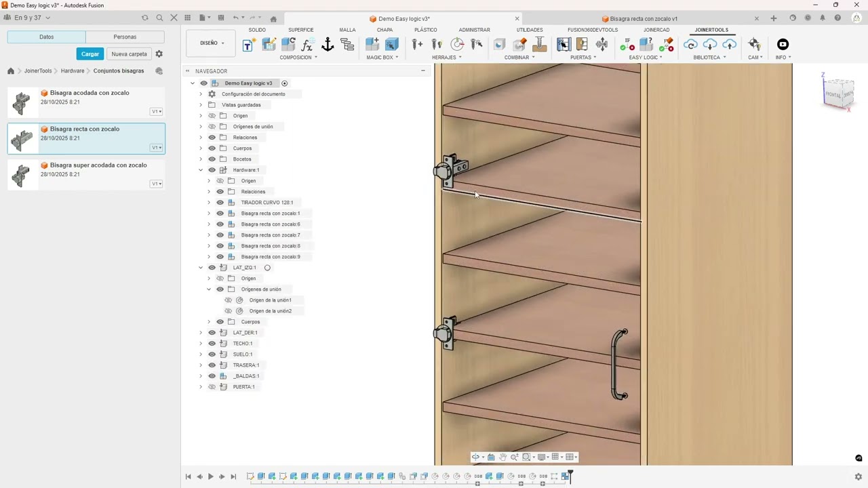Screen dimensions: 868x488
Task: Jump timeline to the beginning
Action: 189,476
